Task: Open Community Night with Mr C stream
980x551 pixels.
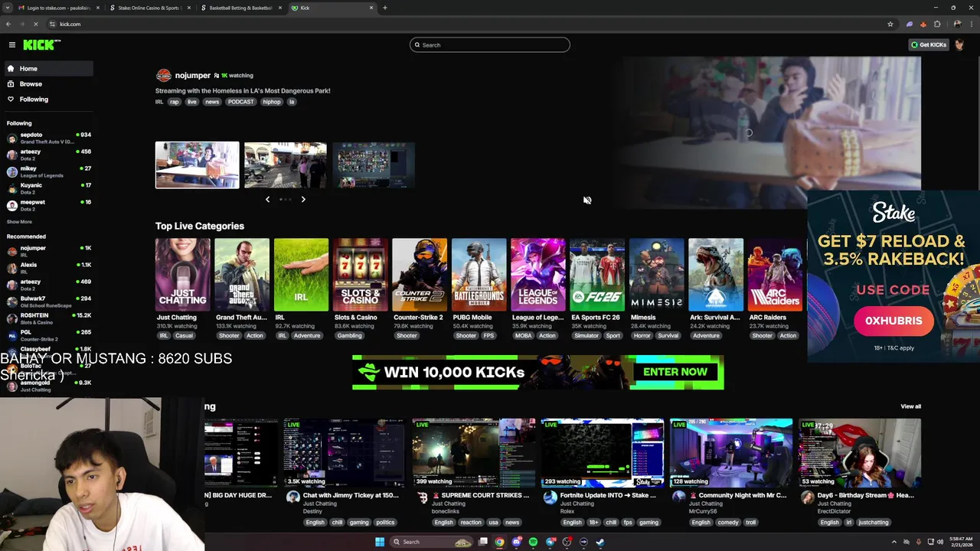Action: click(731, 452)
